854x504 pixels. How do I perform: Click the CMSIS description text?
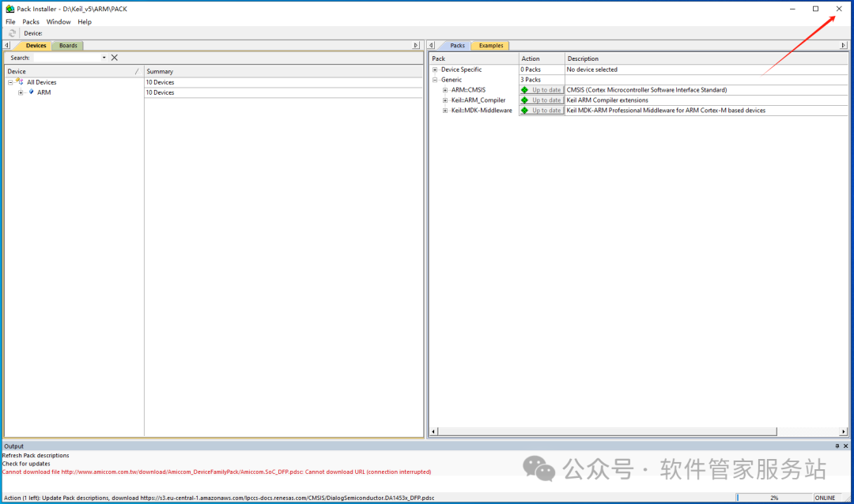647,90
